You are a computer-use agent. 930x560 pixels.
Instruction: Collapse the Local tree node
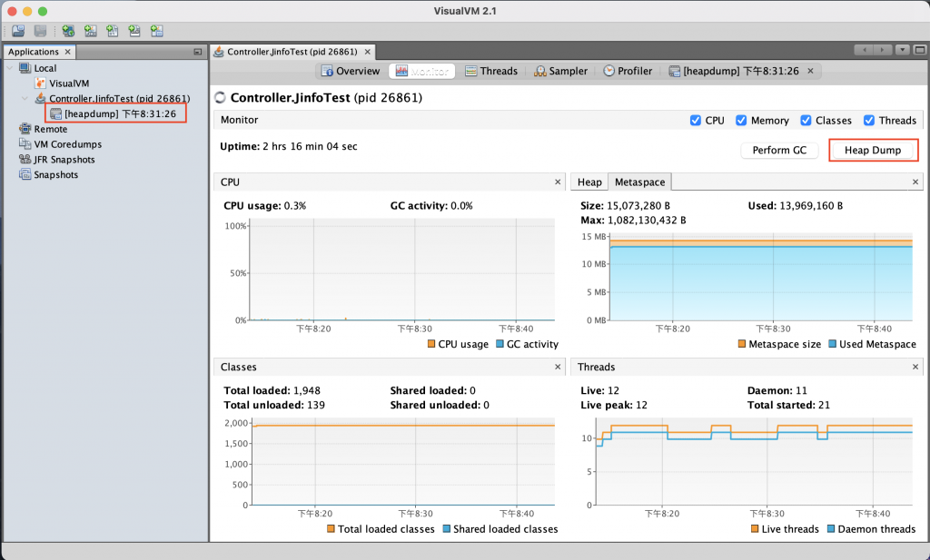[10, 68]
